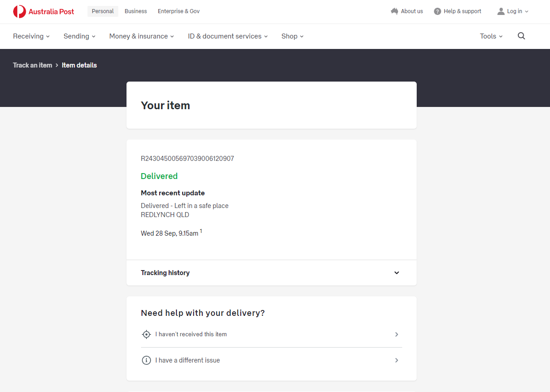Switch to the Business tab
This screenshot has width=550, height=392.
136,11
